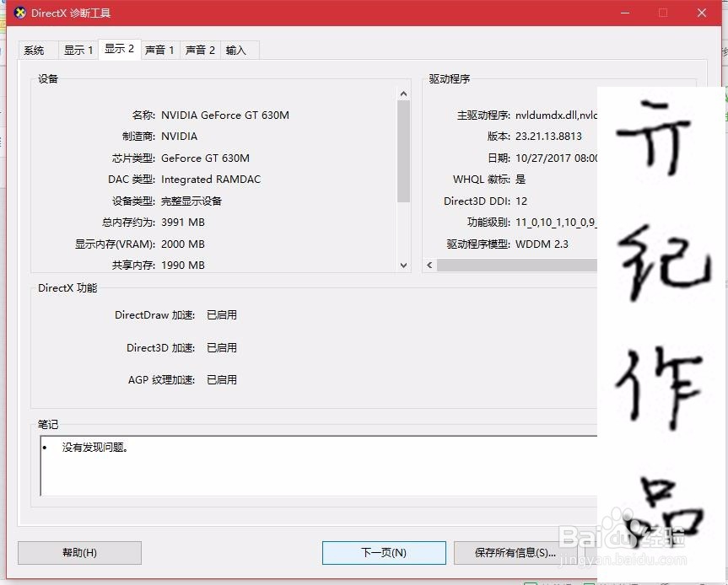
Task: Click chip type value GeForce GT 630M
Action: (205, 158)
